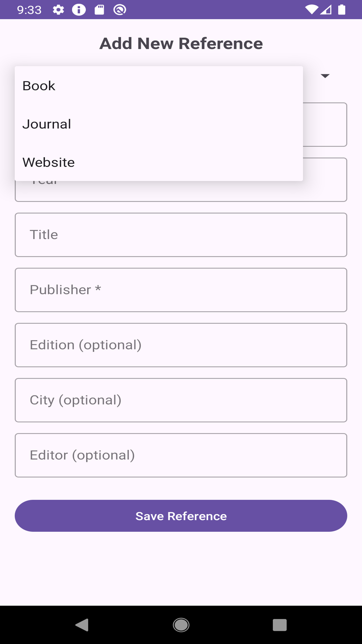Tap the SD card status bar icon
The image size is (362, 644).
tap(99, 10)
